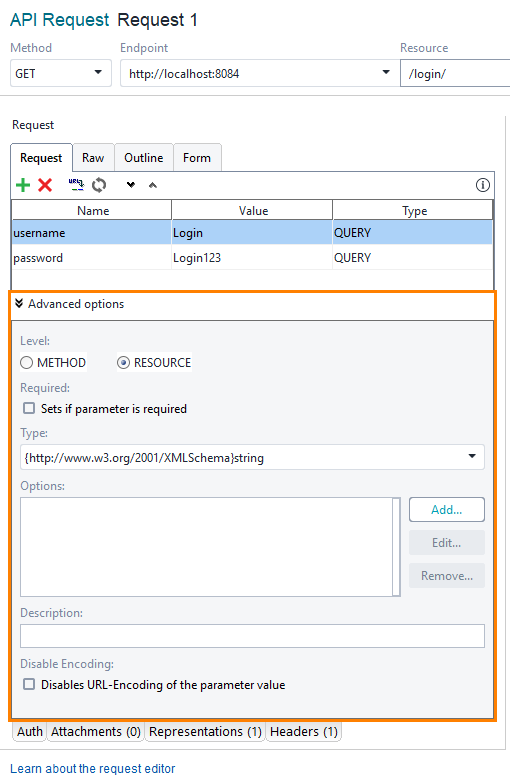The image size is (510, 783).
Task: Collapse the Advanced options chevron icon
Action: pyautogui.click(x=19, y=304)
